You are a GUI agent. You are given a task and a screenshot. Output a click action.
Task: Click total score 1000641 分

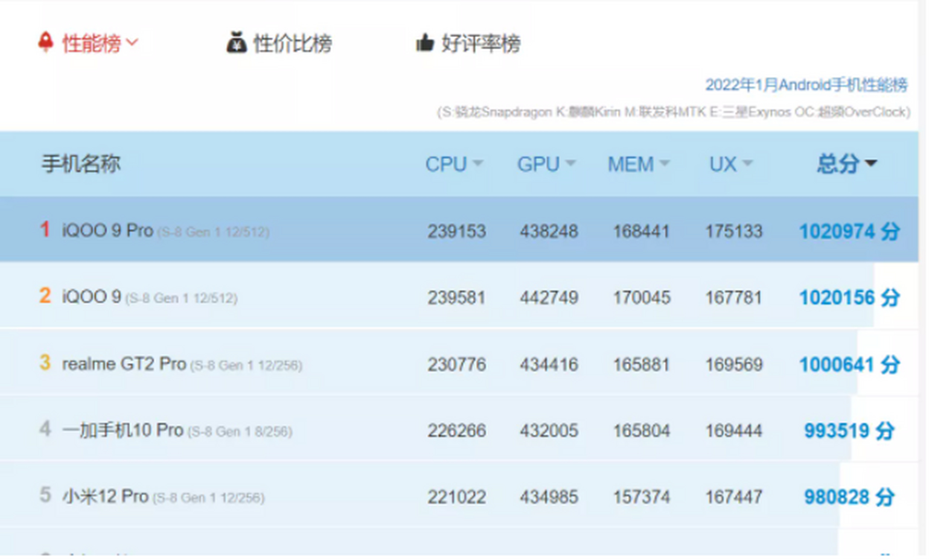[849, 364]
